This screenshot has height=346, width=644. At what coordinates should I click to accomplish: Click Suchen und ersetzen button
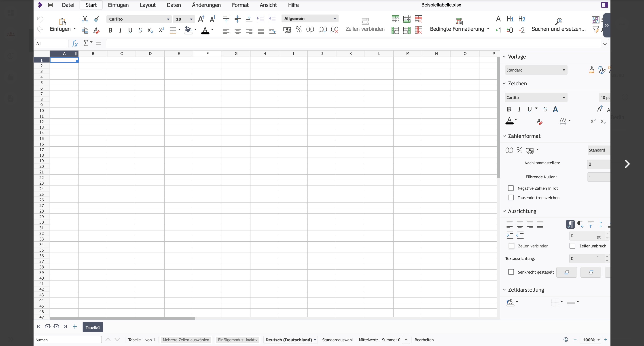click(x=559, y=25)
